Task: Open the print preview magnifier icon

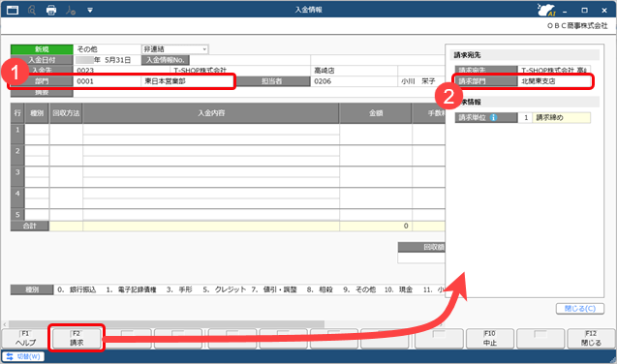Action: click(32, 10)
